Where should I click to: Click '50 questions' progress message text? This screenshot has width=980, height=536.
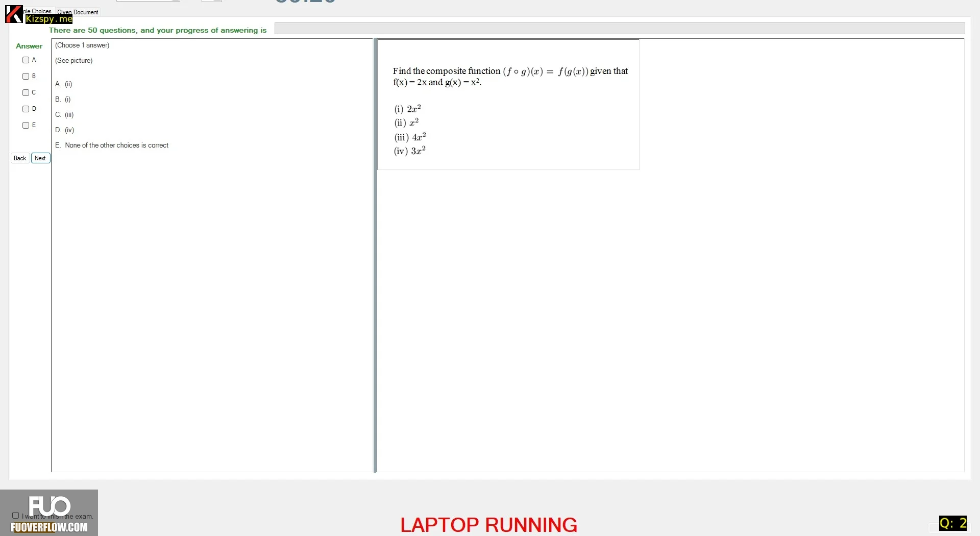point(158,30)
